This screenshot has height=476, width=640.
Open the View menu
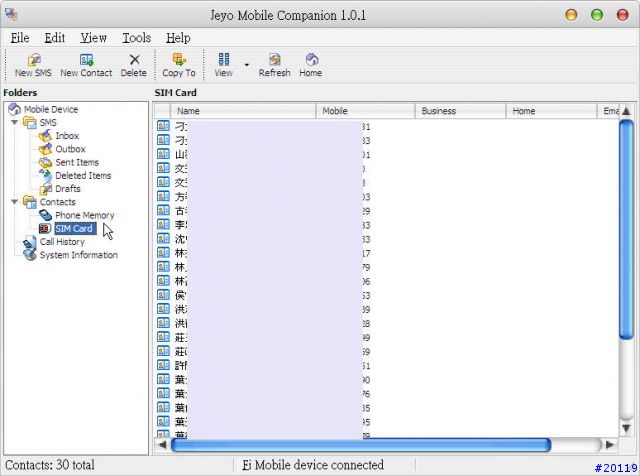(x=93, y=38)
